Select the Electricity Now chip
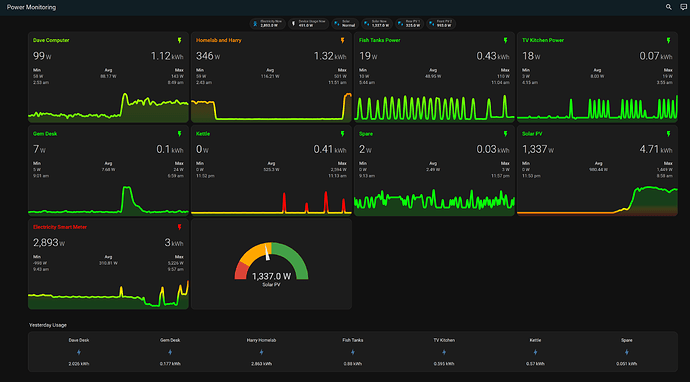This screenshot has height=382, width=690. [x=268, y=24]
